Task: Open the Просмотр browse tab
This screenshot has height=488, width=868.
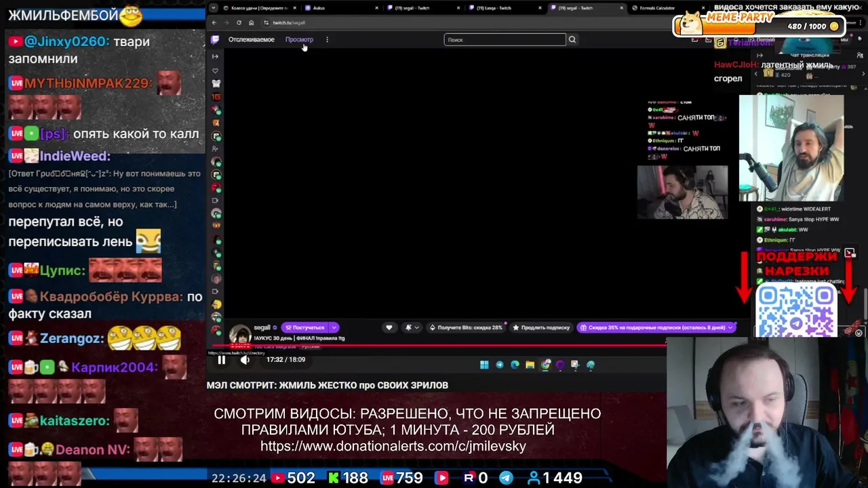Action: (299, 39)
